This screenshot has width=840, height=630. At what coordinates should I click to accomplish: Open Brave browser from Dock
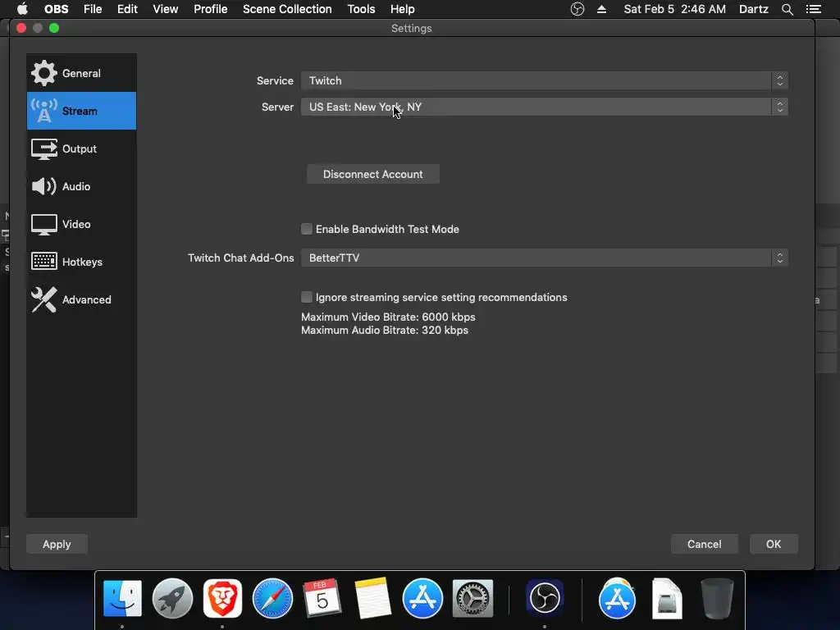pyautogui.click(x=222, y=598)
